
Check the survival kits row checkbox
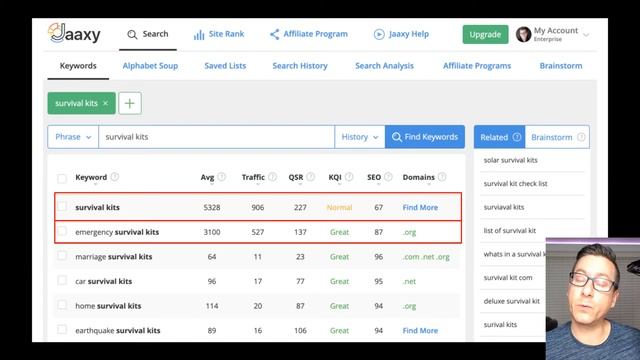tap(62, 207)
